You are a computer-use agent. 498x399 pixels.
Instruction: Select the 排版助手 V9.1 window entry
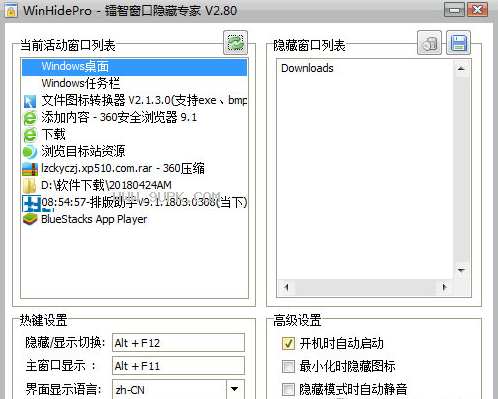(135, 202)
